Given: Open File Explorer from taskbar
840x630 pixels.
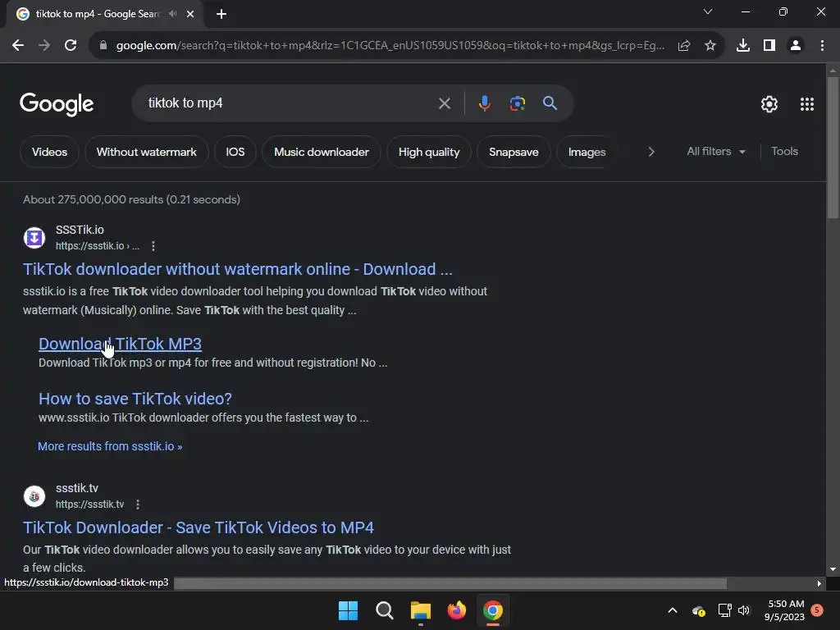Looking at the screenshot, I should [x=421, y=610].
